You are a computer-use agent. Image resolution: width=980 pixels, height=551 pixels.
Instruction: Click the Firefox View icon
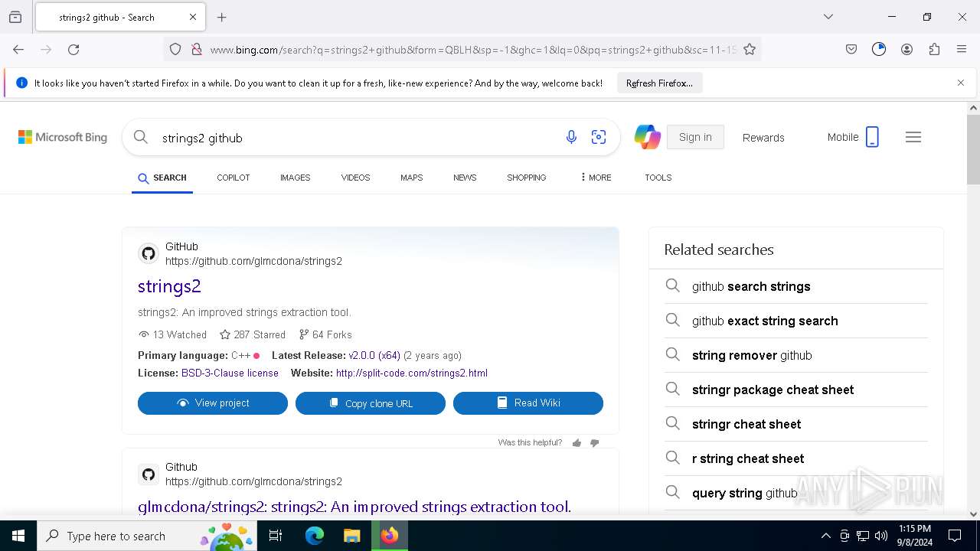click(x=15, y=17)
